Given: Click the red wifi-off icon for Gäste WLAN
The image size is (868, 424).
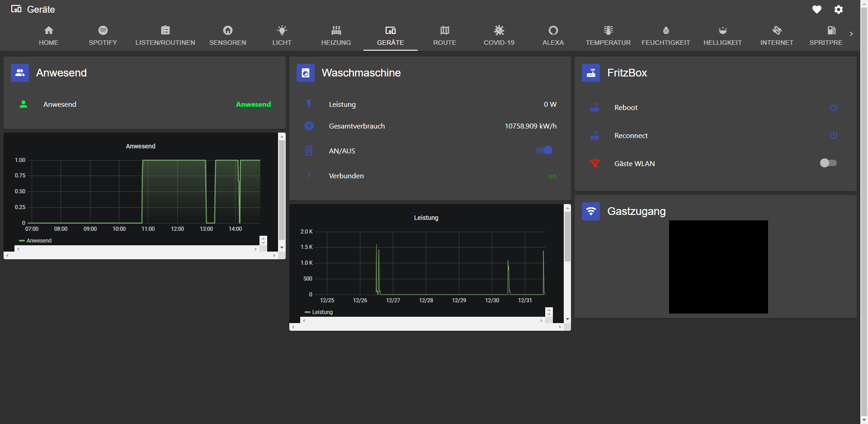Looking at the screenshot, I should [594, 163].
